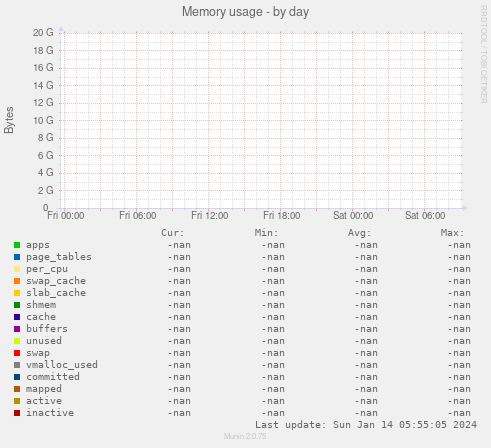The width and height of the screenshot is (491, 448).
Task: Click the 'Memory usage - by day' title
Action: pyautogui.click(x=245, y=12)
